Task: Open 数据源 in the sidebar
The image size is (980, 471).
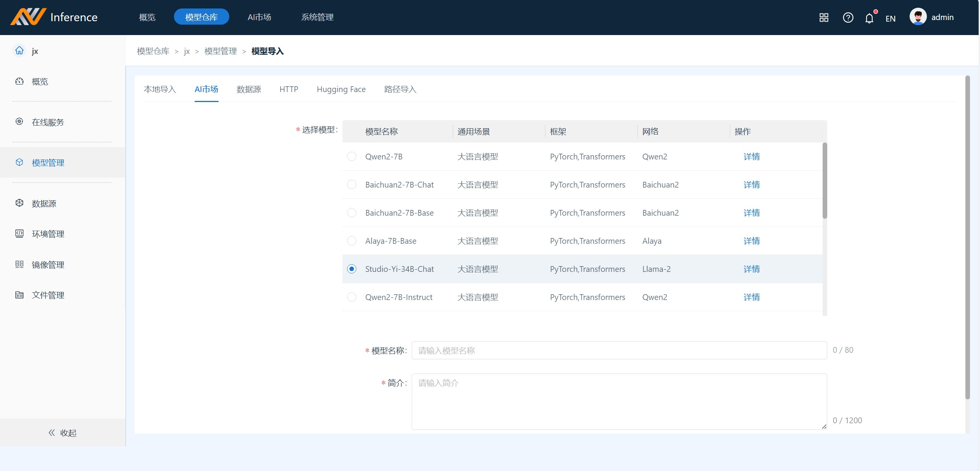Action: [x=44, y=203]
